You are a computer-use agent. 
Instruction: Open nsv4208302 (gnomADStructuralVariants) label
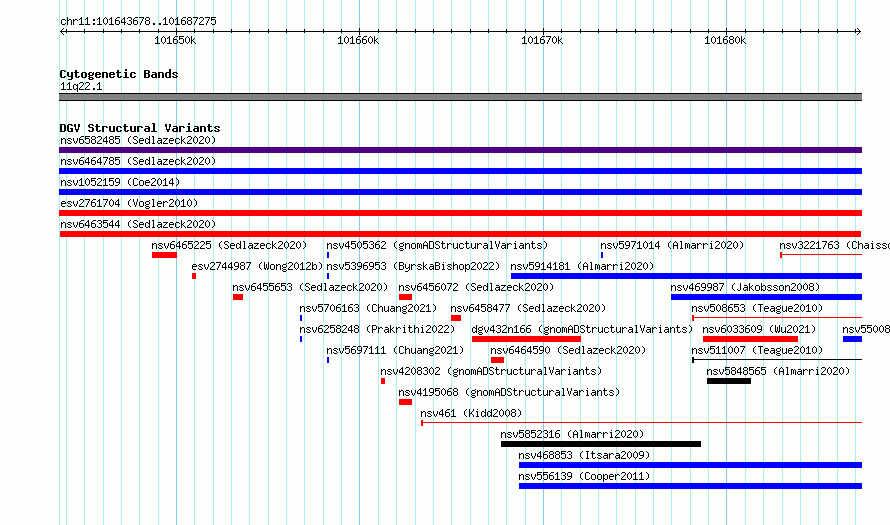point(491,371)
